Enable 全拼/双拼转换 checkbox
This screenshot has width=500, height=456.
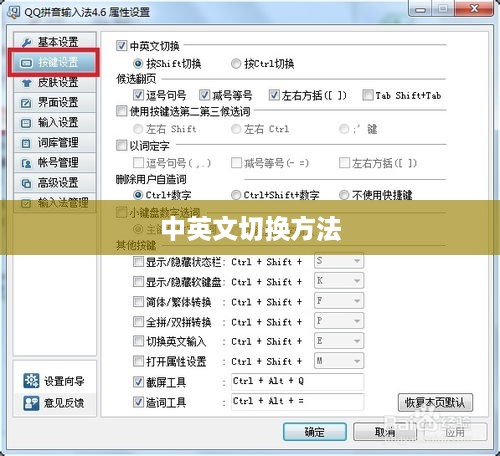(138, 322)
